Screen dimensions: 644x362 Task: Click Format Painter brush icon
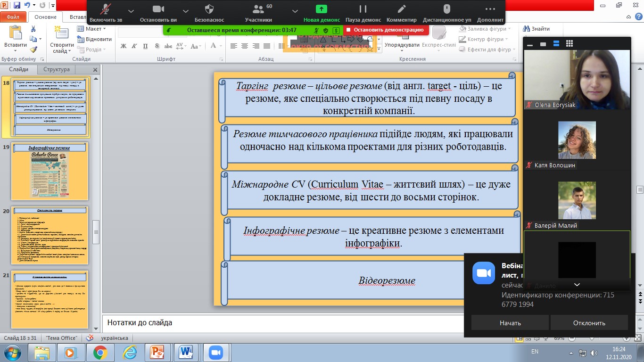tap(33, 49)
